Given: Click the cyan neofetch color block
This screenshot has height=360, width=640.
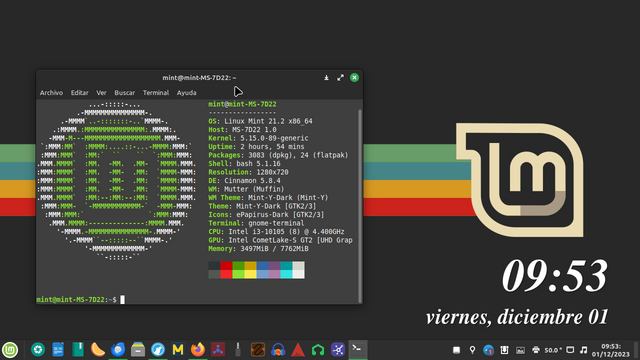Looking at the screenshot, I should [x=286, y=274].
